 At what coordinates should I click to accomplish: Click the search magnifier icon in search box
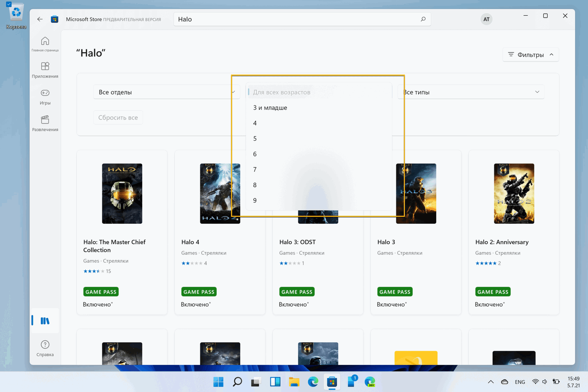pos(423,19)
